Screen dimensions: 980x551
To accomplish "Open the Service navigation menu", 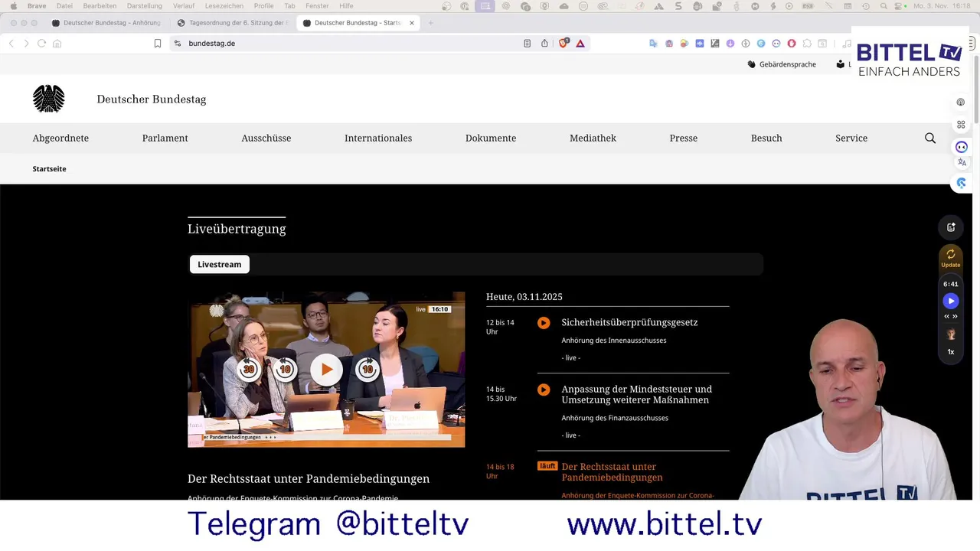I will point(851,138).
